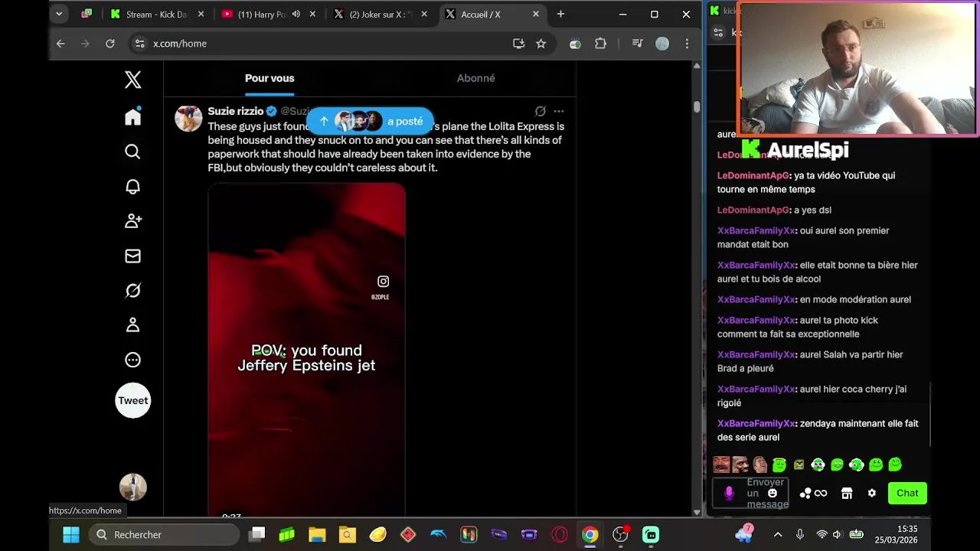This screenshot has width=980, height=551.
Task: Switch to Abonné tab
Action: click(x=475, y=78)
